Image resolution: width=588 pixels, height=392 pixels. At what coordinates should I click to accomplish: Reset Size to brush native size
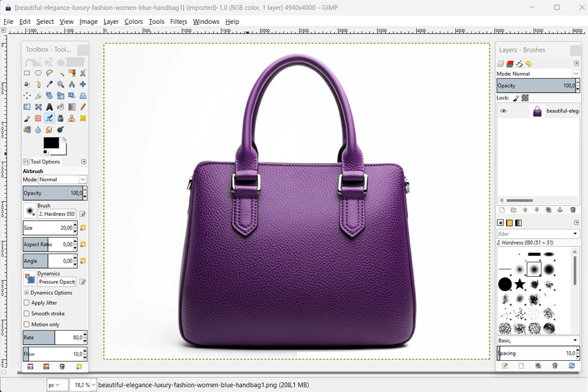click(83, 228)
